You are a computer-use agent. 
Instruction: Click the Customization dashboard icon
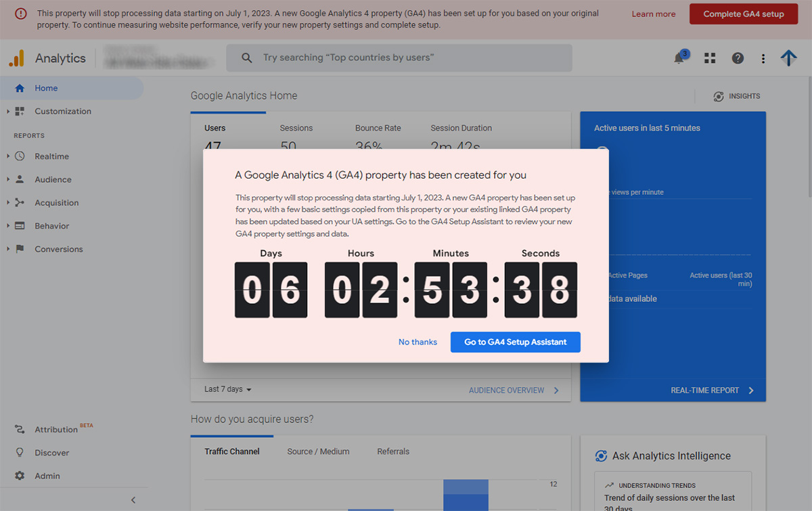click(x=20, y=111)
